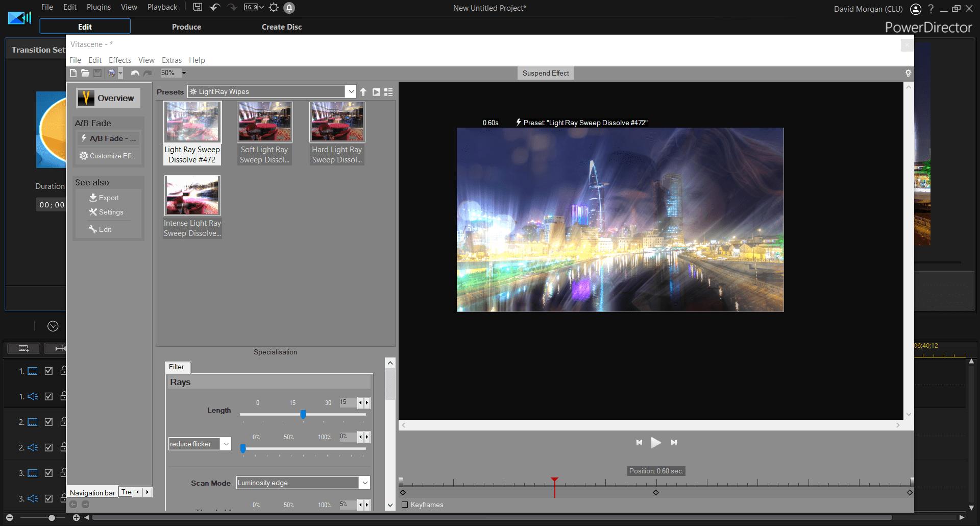Open the user account icon
Image resolution: width=980 pixels, height=526 pixels.
tap(916, 9)
